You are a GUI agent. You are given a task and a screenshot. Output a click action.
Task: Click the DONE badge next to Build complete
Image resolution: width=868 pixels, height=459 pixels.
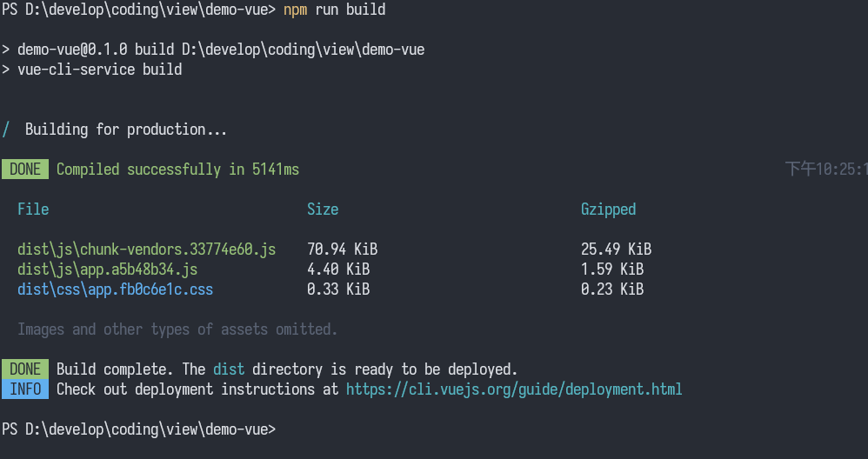click(x=25, y=369)
